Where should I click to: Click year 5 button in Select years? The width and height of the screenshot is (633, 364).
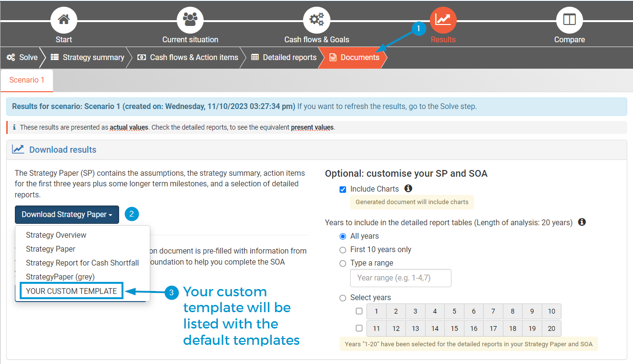point(454,311)
